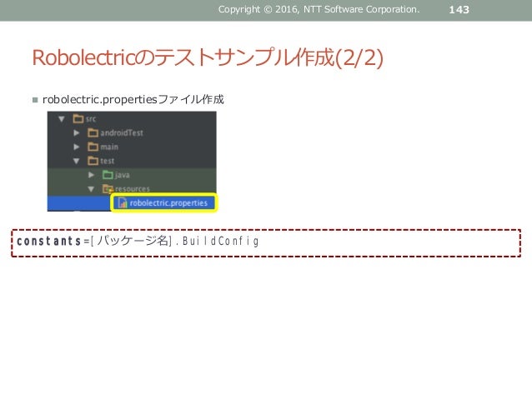This screenshot has height=399, width=532.
Task: Click the constants=[パッケージ名].BuildConfig code line
Action: [138, 242]
